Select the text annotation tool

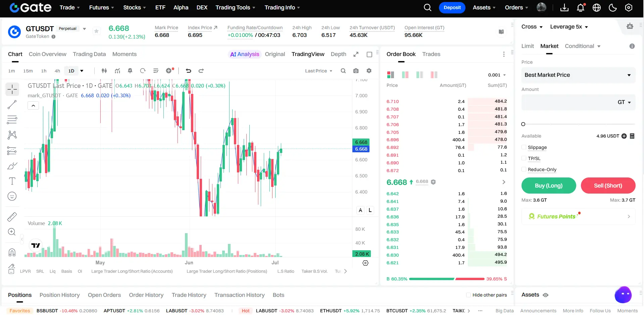point(12,181)
